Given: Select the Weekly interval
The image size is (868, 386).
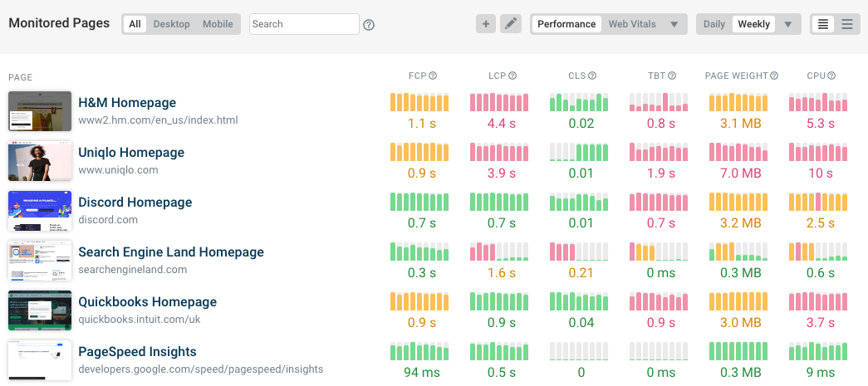Looking at the screenshot, I should (753, 24).
